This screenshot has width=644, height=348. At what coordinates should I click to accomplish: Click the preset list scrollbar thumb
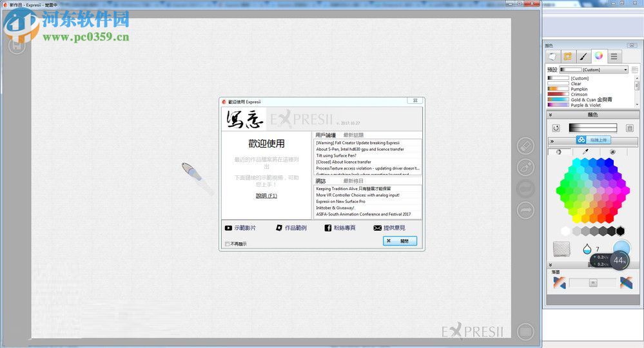(x=637, y=85)
